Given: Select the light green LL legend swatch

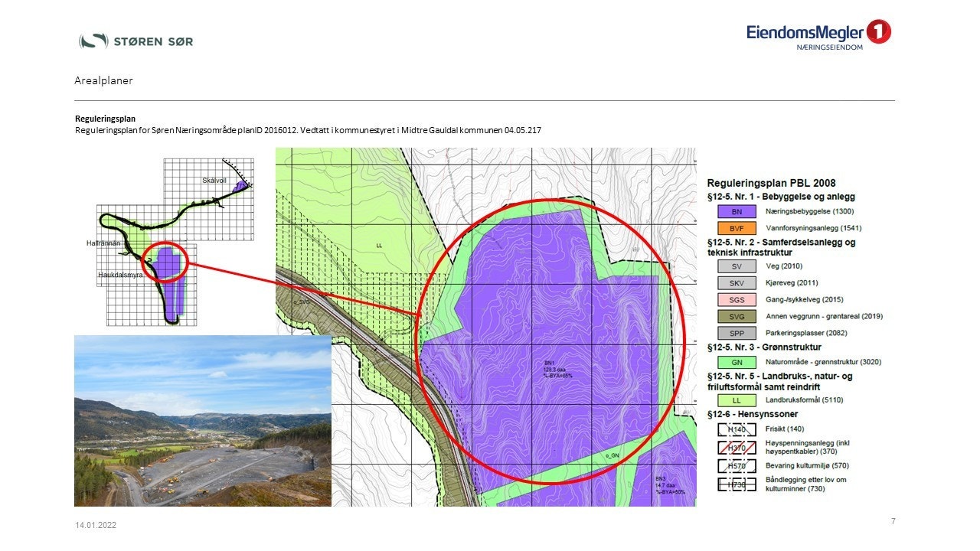Looking at the screenshot, I should pos(737,400).
